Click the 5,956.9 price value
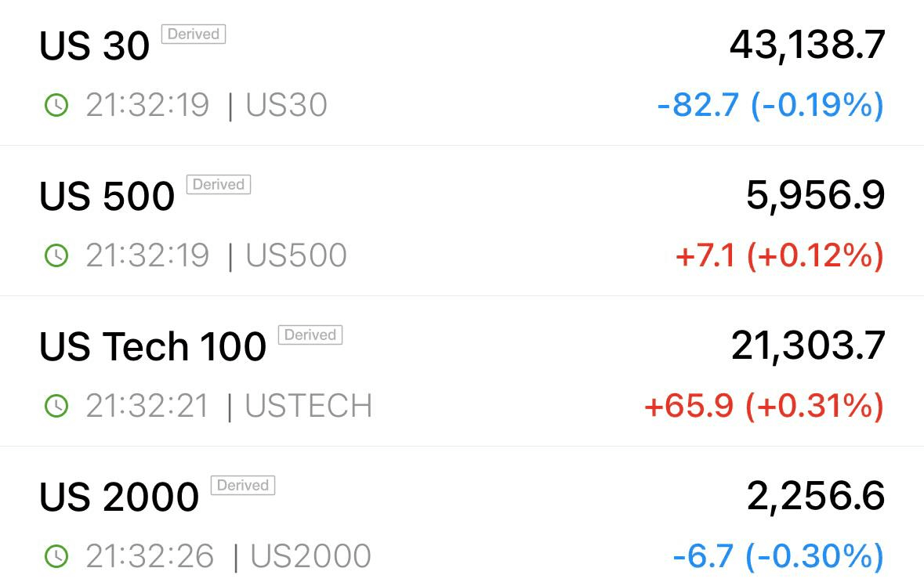The image size is (924, 586). pos(816,196)
